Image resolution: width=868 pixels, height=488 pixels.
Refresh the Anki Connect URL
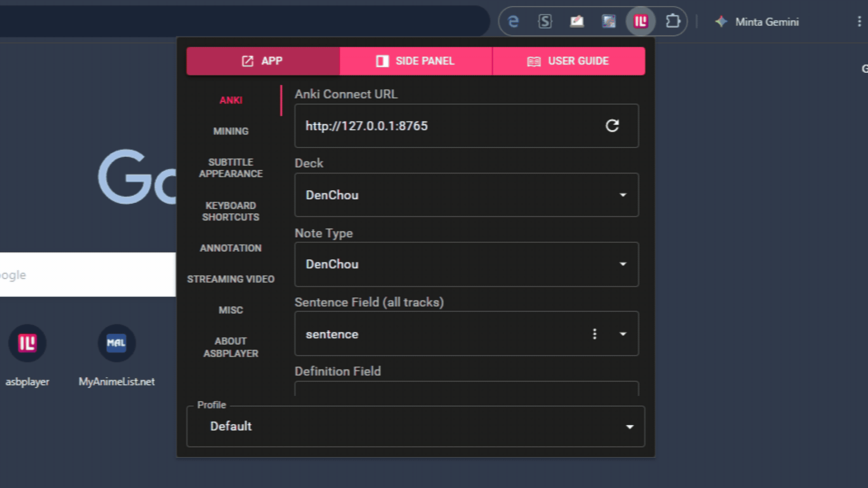(x=612, y=126)
